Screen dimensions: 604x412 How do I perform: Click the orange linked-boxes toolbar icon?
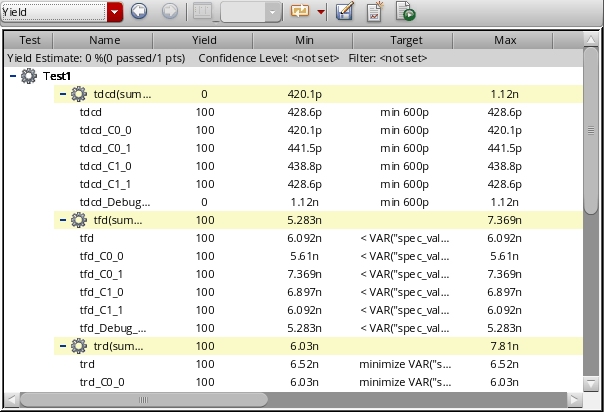coord(300,12)
